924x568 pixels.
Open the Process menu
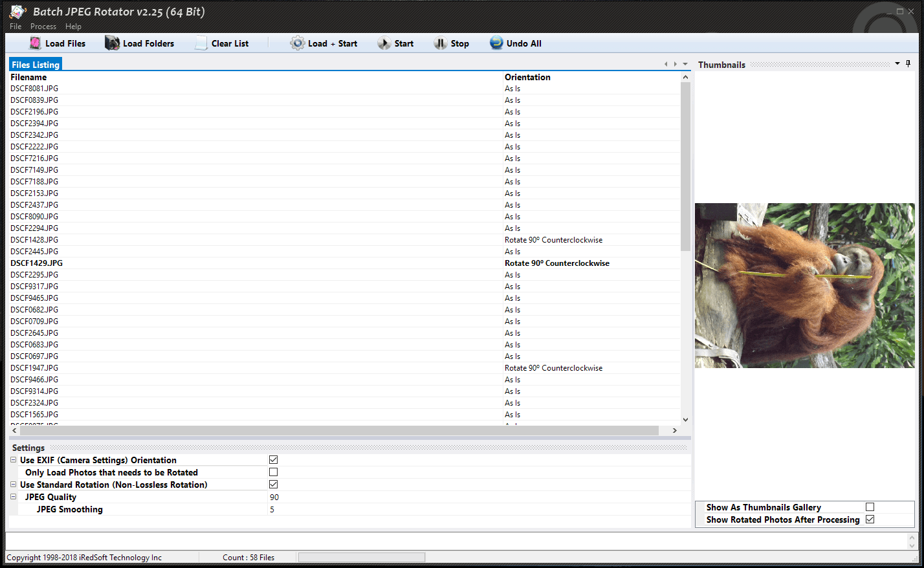pyautogui.click(x=43, y=27)
